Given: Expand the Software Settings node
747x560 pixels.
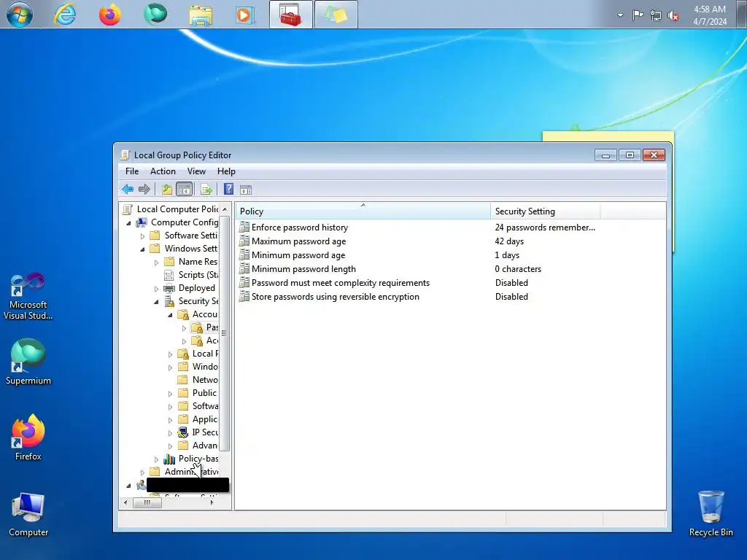Looking at the screenshot, I should tap(142, 236).
